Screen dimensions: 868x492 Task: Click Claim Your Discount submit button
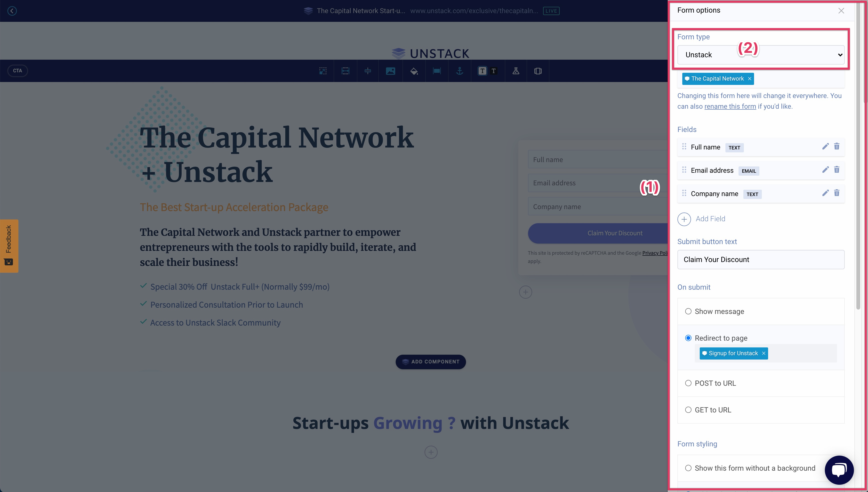tap(615, 233)
